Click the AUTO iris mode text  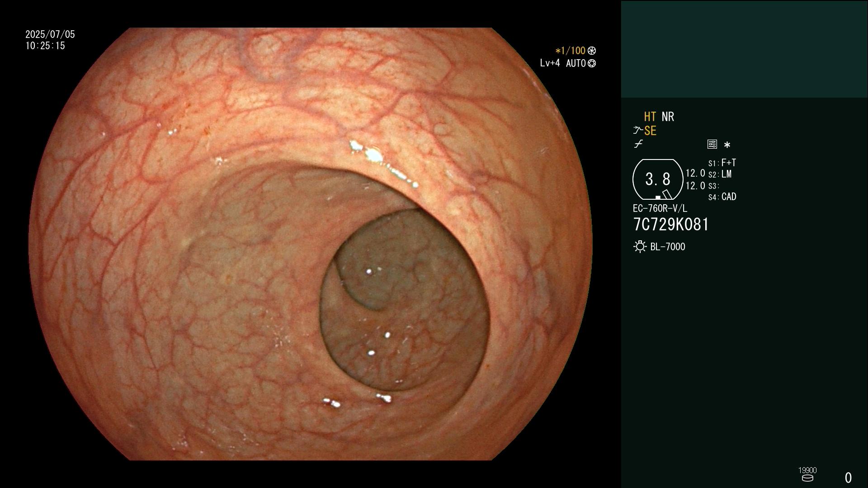(576, 63)
